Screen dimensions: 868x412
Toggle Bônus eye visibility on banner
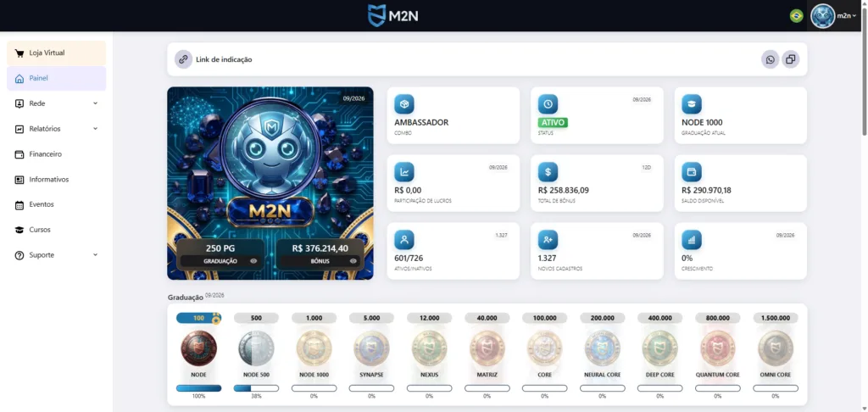tap(353, 261)
